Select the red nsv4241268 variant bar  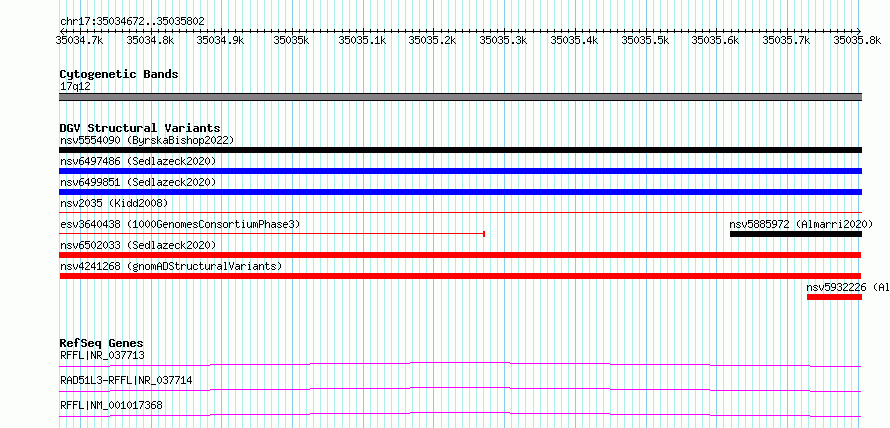460,276
